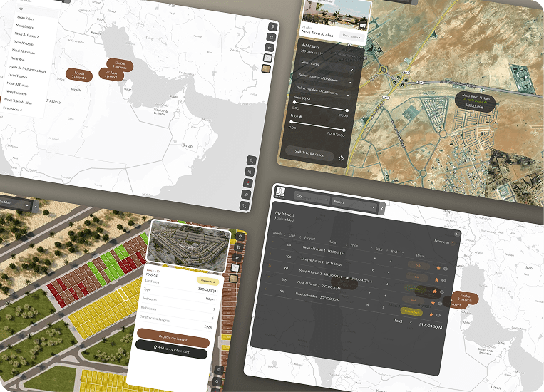Switch to satellite map style swatch
Screen dimensions: 544x392
[x=266, y=68]
